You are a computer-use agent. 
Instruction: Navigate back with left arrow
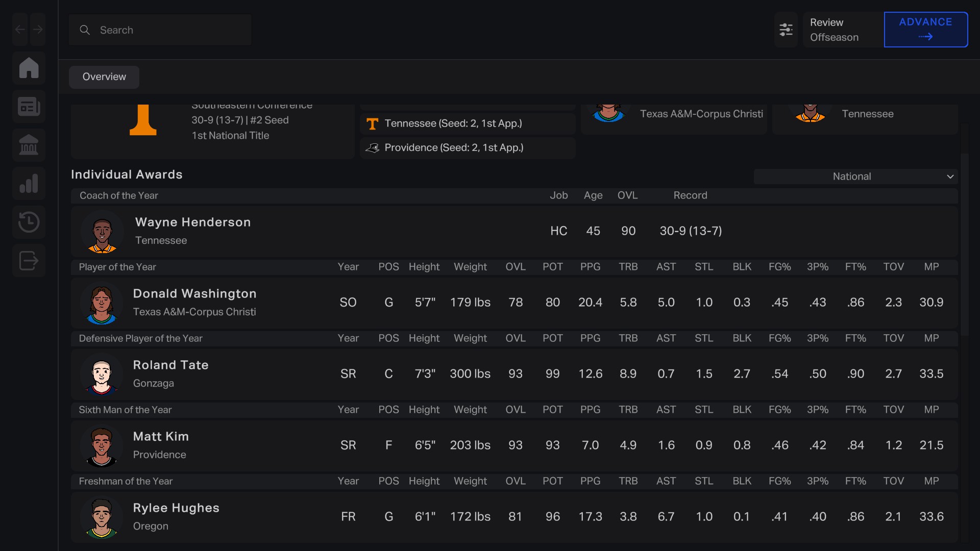[x=20, y=30]
